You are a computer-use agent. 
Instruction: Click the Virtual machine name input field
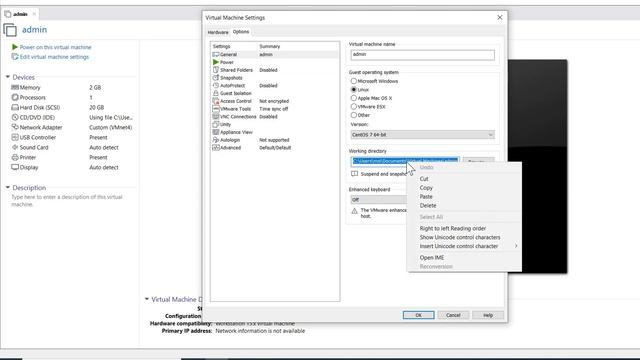pos(422,55)
